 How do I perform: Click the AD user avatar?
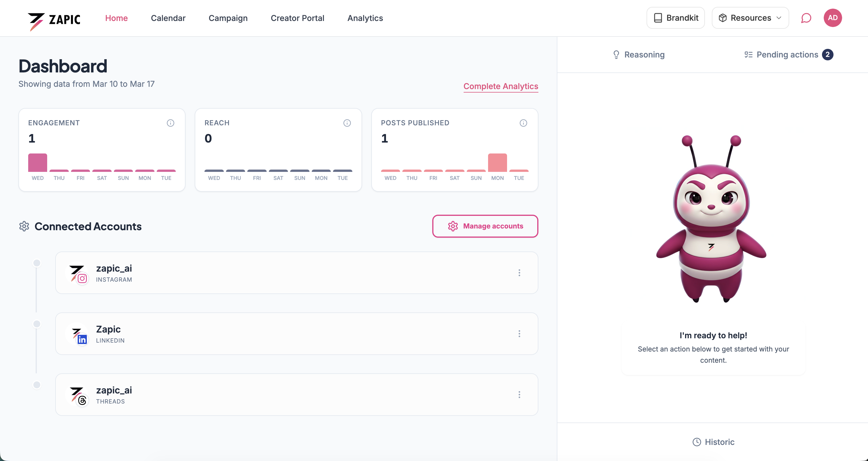[832, 18]
